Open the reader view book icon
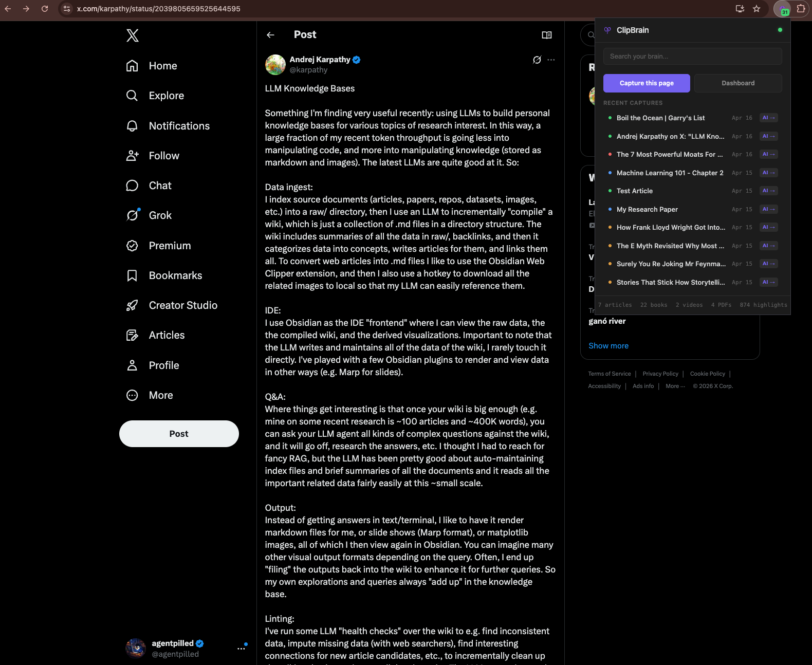The width and height of the screenshot is (812, 665). (547, 35)
